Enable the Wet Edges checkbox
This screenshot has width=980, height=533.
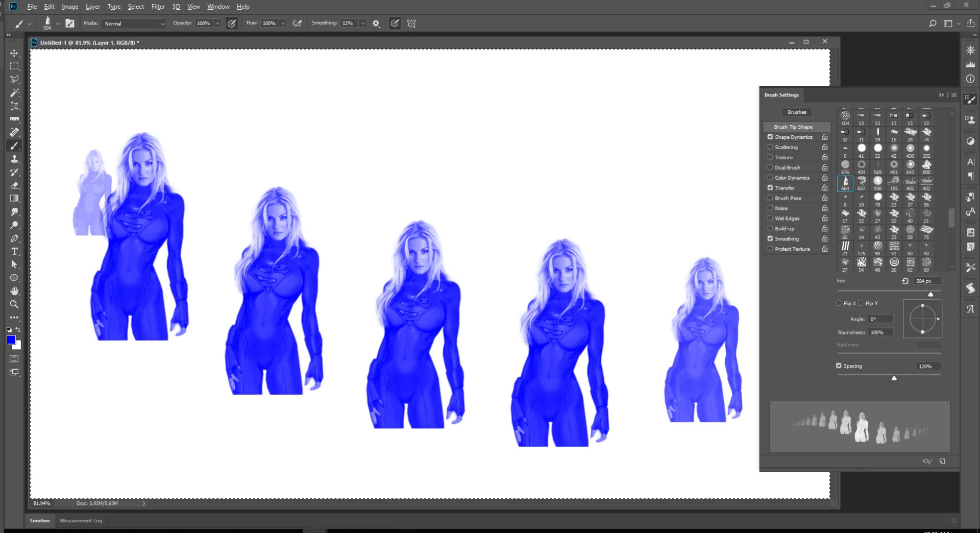click(770, 219)
